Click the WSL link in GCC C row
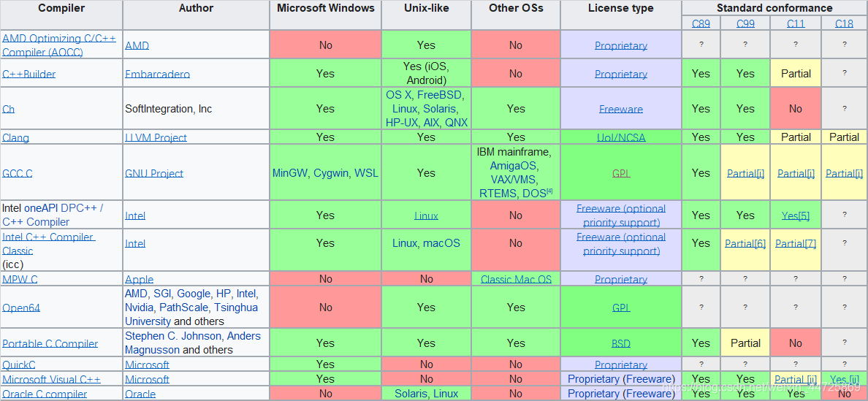The image size is (868, 401). (365, 173)
